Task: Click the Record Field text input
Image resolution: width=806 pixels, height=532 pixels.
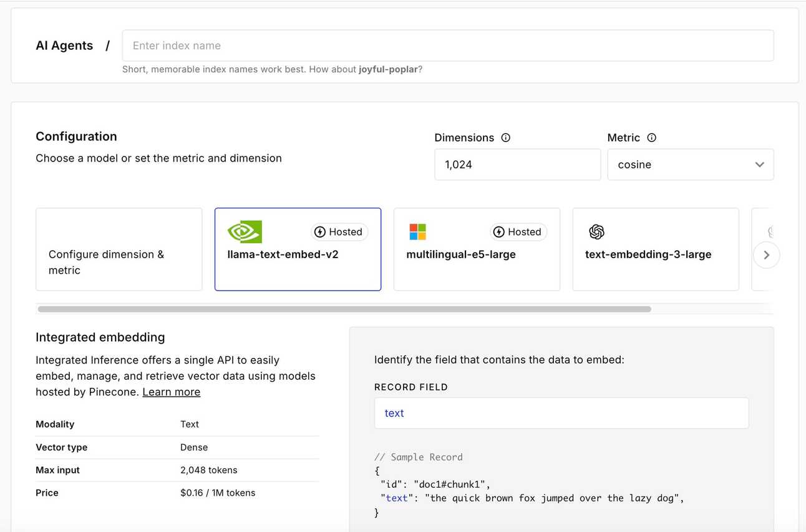Action: coord(561,413)
